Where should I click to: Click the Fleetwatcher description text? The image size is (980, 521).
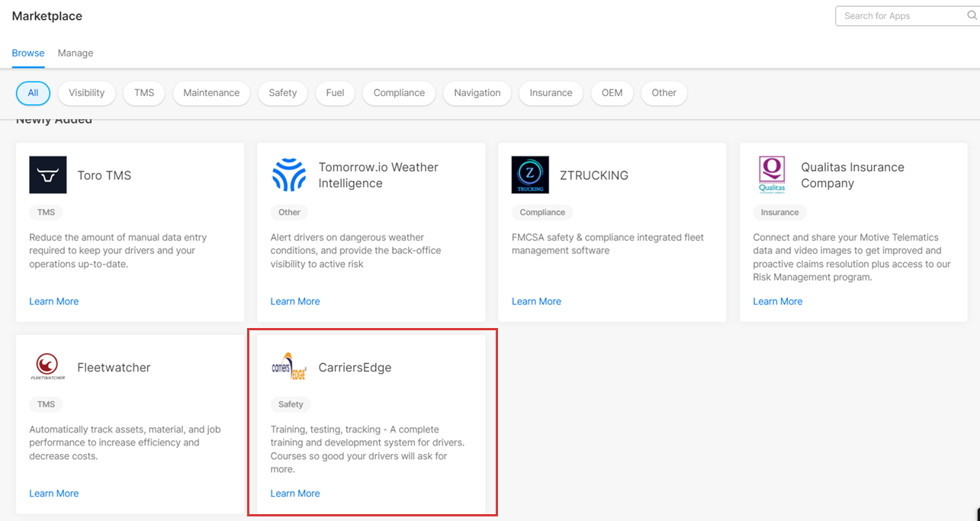(x=125, y=442)
